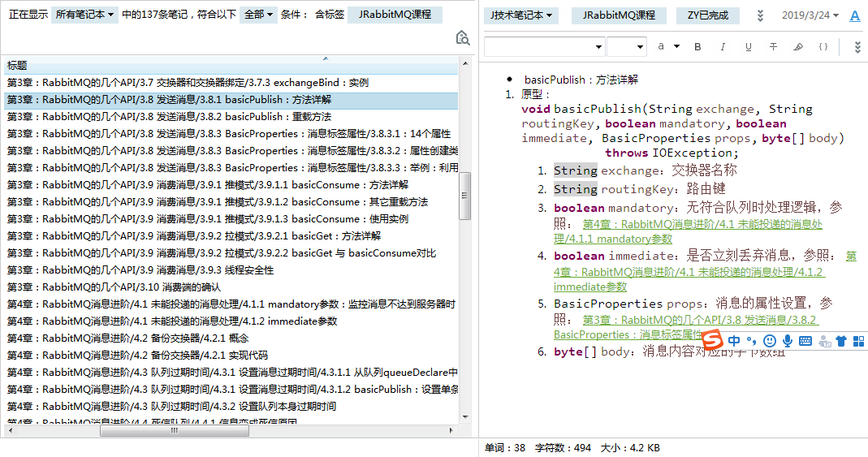Open note 3.8.2 basicPublish：重载方法

pyautogui.click(x=231, y=117)
